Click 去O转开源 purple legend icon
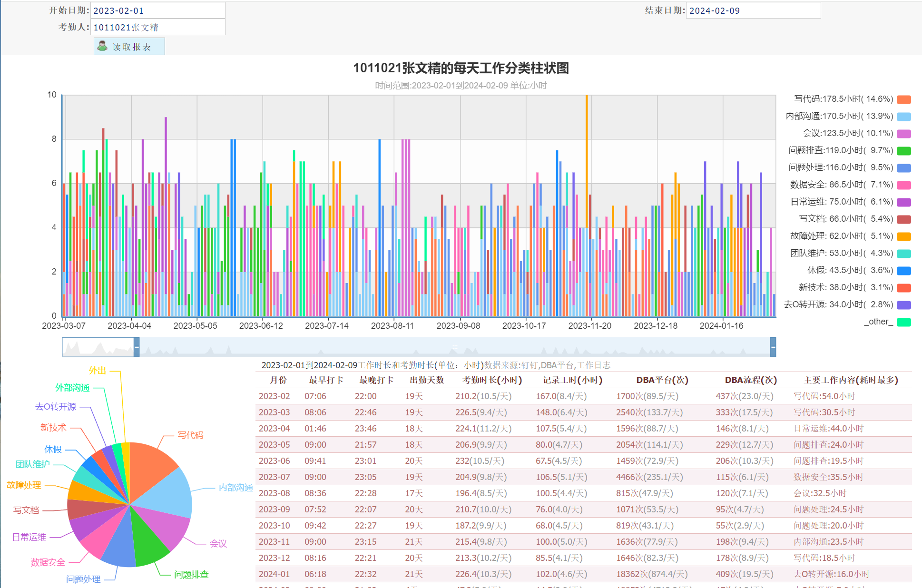The image size is (922, 588). click(x=903, y=305)
